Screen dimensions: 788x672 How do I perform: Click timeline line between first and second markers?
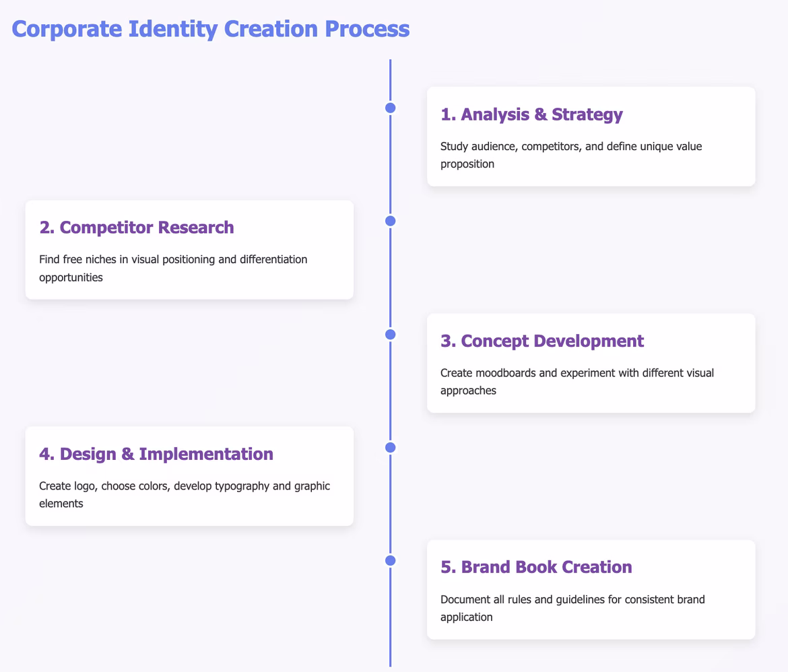pos(390,164)
